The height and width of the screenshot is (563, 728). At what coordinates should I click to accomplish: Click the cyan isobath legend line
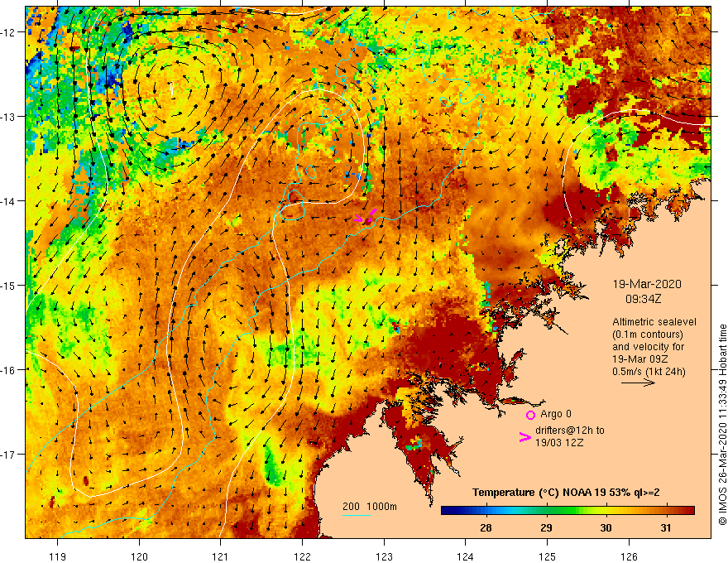357,515
